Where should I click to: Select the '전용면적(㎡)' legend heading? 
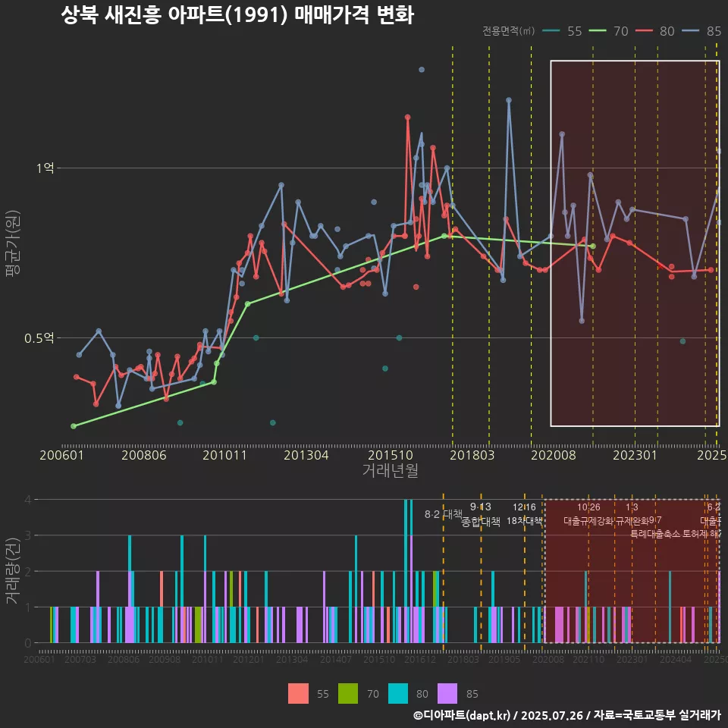(x=508, y=30)
